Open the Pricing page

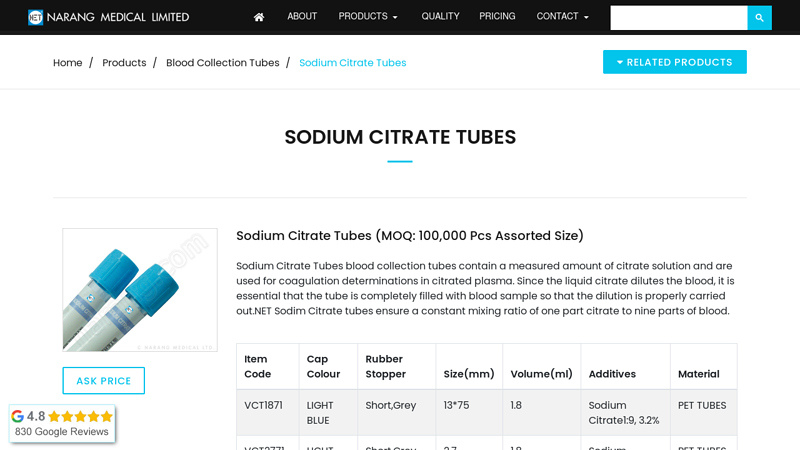497,16
